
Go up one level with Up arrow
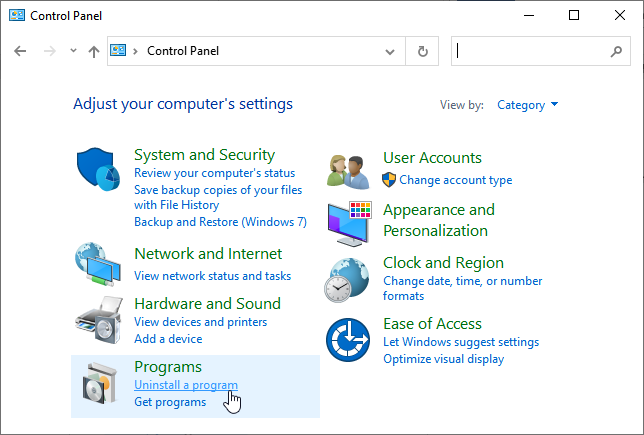coord(94,51)
